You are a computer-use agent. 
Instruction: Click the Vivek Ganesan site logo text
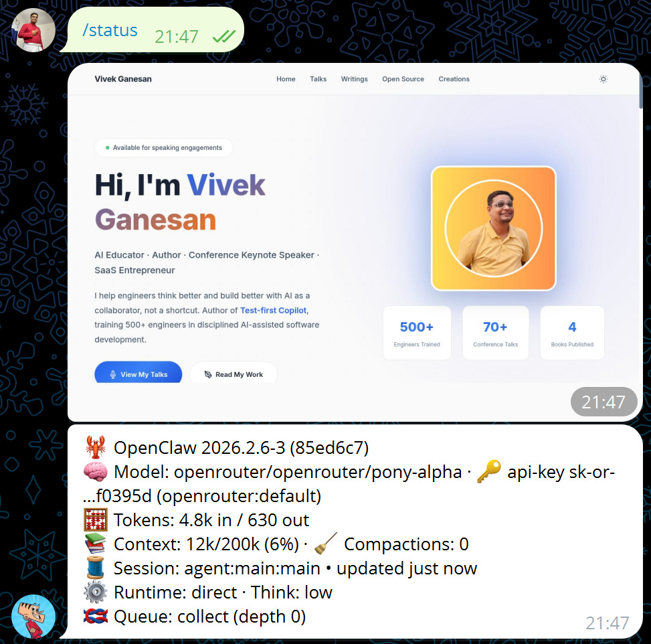pos(123,79)
